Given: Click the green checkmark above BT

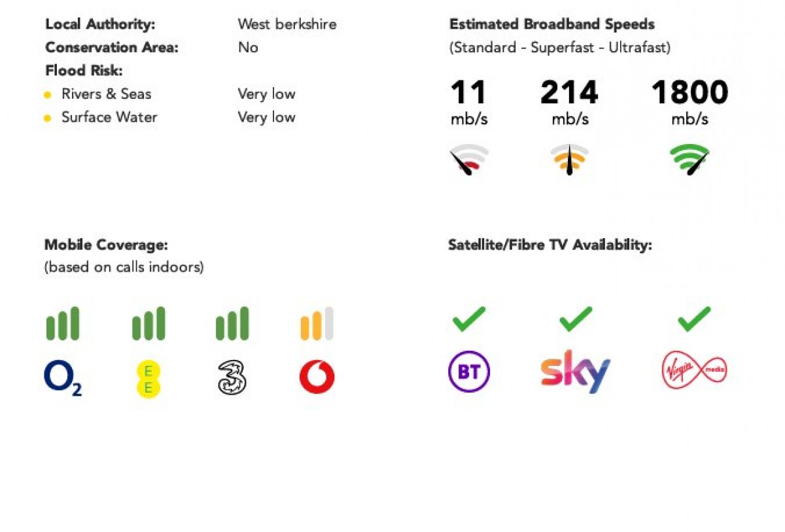Looking at the screenshot, I should [469, 319].
